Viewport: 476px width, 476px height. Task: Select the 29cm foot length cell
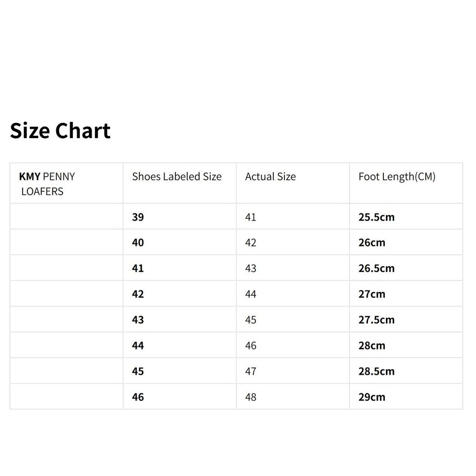372,397
